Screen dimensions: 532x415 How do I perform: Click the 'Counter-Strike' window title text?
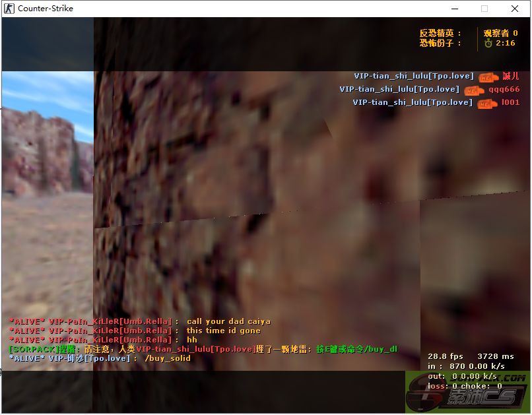point(46,9)
